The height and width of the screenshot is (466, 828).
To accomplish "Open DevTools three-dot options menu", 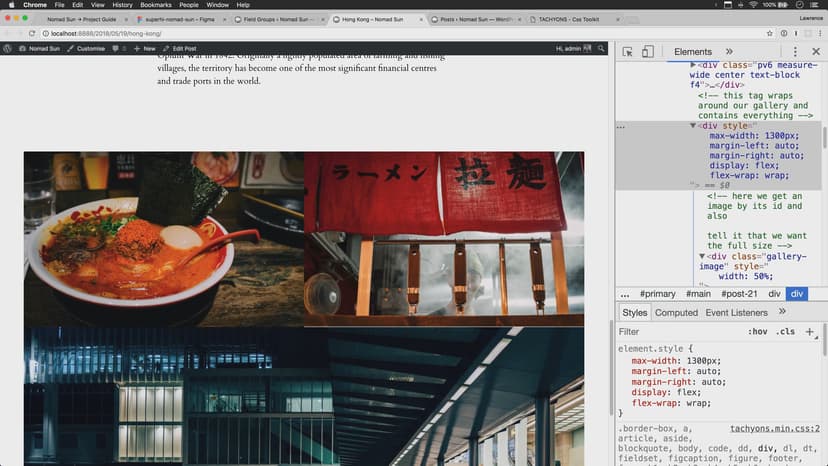I will coord(795,52).
